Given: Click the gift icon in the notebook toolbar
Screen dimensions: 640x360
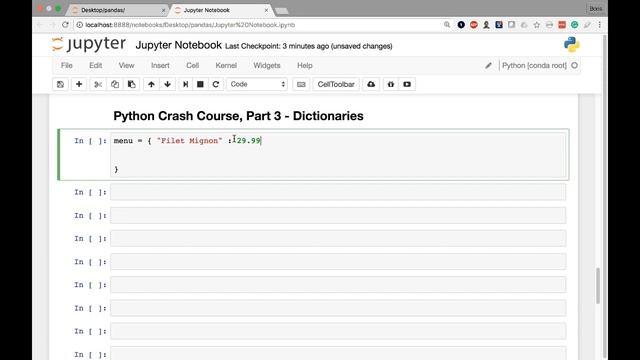Looking at the screenshot, I should pos(391,84).
